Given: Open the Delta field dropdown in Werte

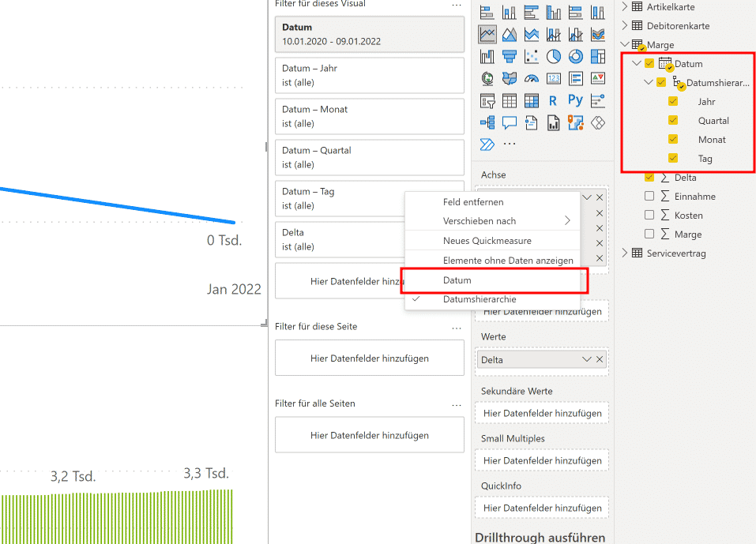Looking at the screenshot, I should click(x=586, y=359).
